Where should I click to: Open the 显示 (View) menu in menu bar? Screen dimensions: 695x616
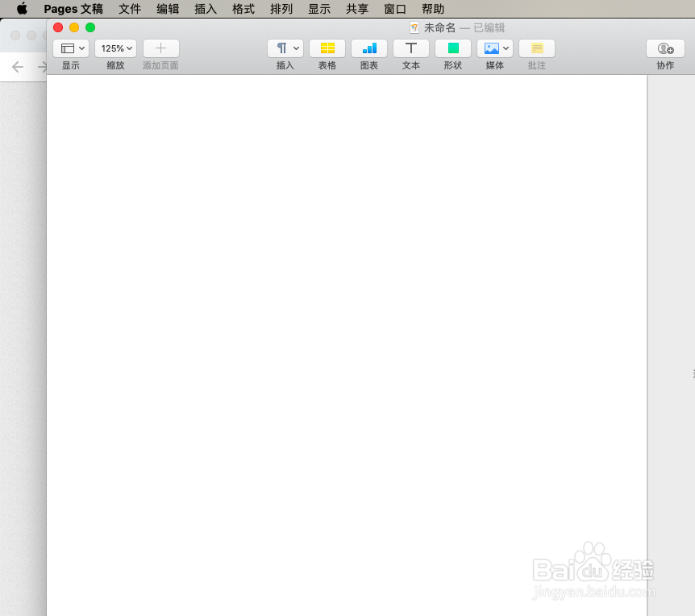319,9
